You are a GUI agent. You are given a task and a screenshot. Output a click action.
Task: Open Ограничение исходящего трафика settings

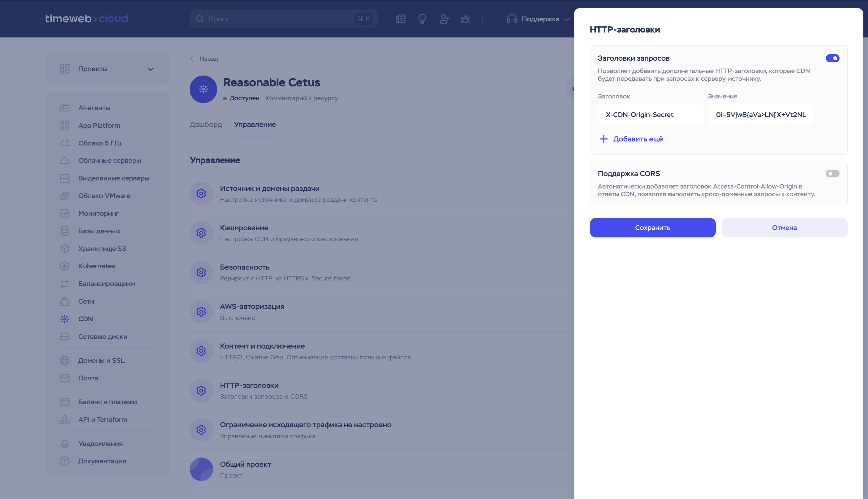click(381, 430)
